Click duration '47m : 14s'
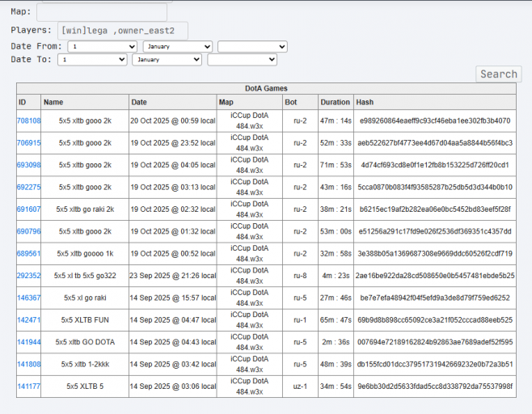This screenshot has height=414, width=532. point(336,120)
